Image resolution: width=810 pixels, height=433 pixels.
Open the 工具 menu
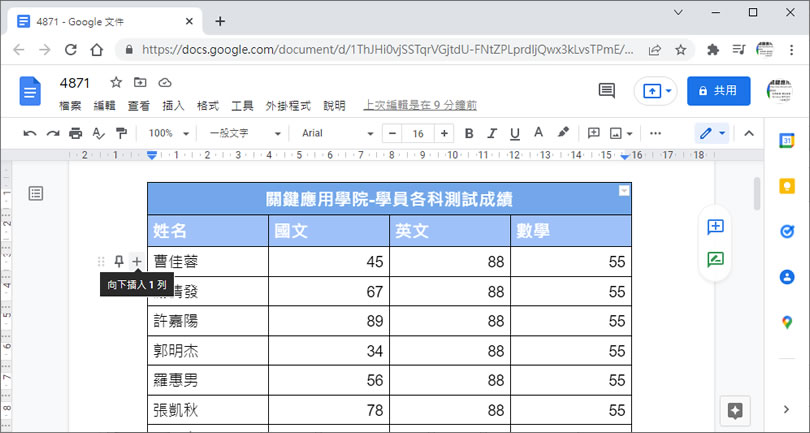pos(242,105)
